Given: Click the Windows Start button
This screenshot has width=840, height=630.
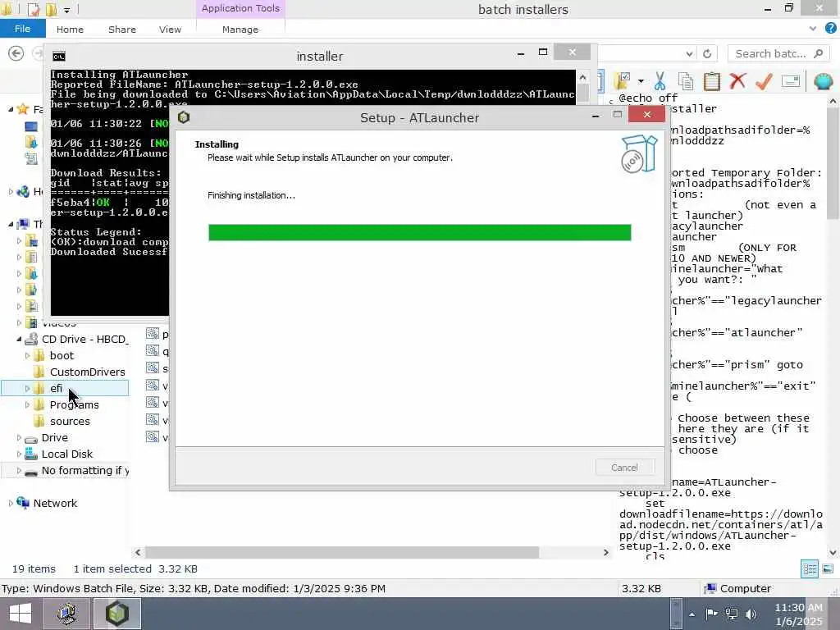Looking at the screenshot, I should coord(21,614).
